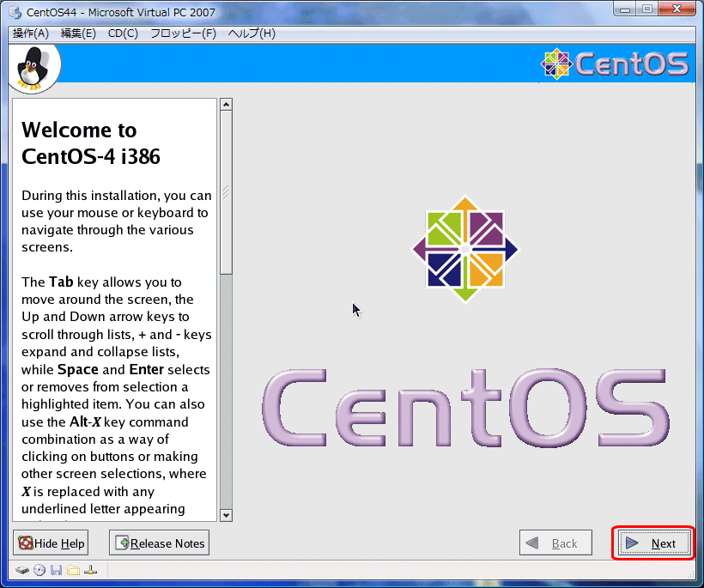Open the 編集(E) menu

coord(78,33)
